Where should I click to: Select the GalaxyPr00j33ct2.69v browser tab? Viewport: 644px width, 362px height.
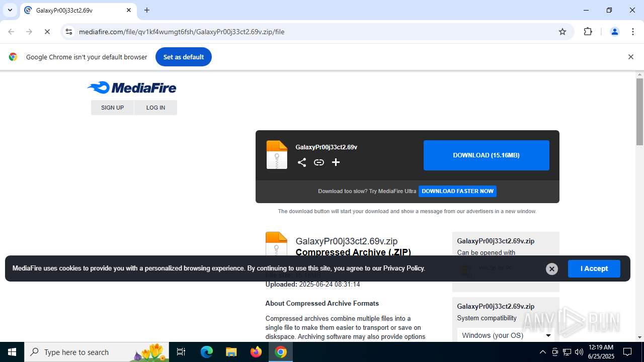pyautogui.click(x=78, y=10)
